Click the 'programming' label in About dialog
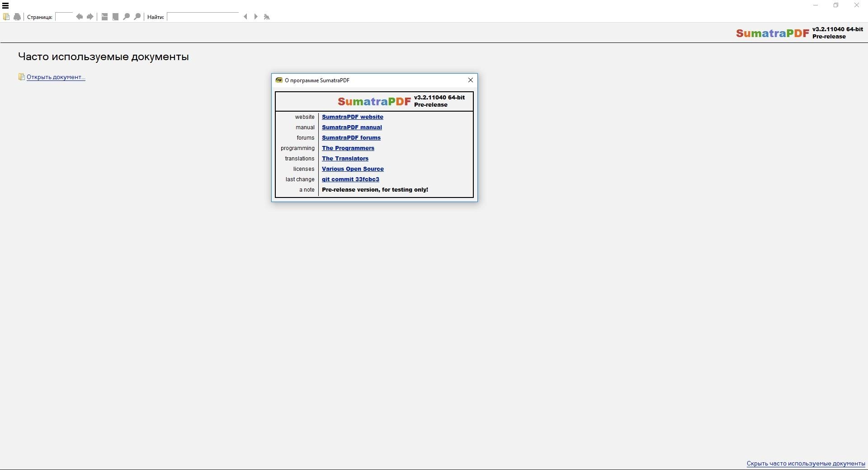 (297, 148)
